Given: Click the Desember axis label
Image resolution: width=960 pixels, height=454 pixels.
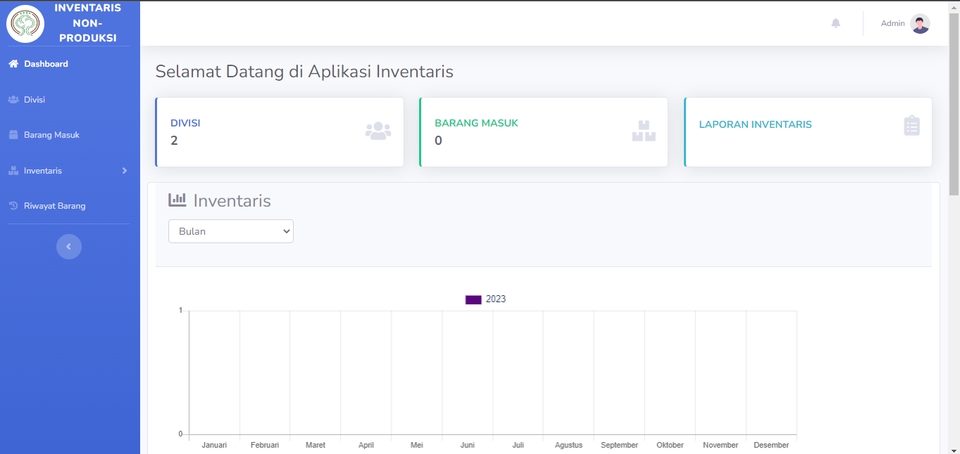Looking at the screenshot, I should click(771, 445).
